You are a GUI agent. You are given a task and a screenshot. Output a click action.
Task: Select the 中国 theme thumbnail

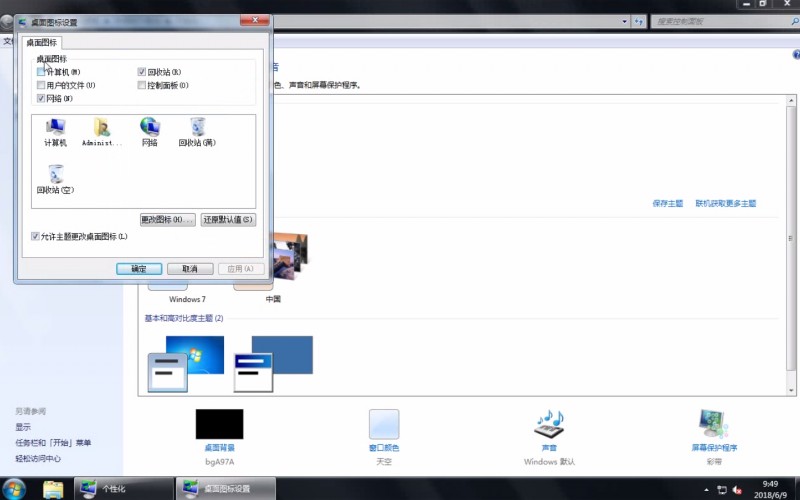click(x=290, y=257)
